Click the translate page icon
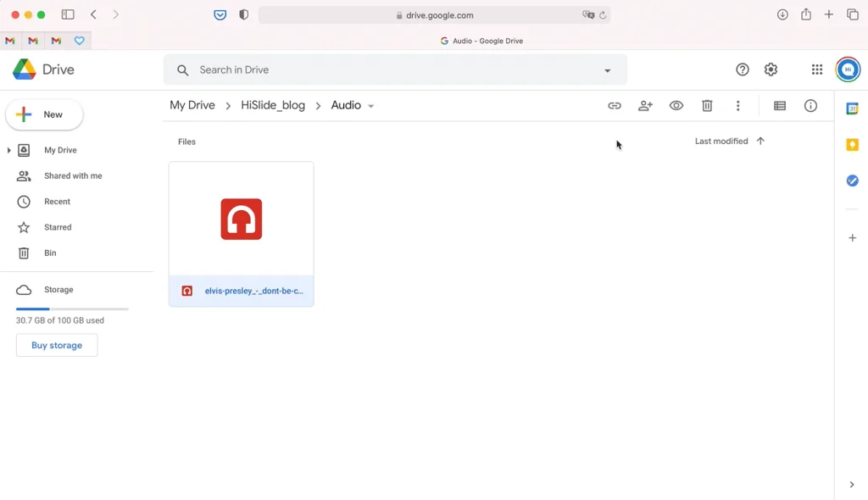The width and height of the screenshot is (868, 500). 588,15
